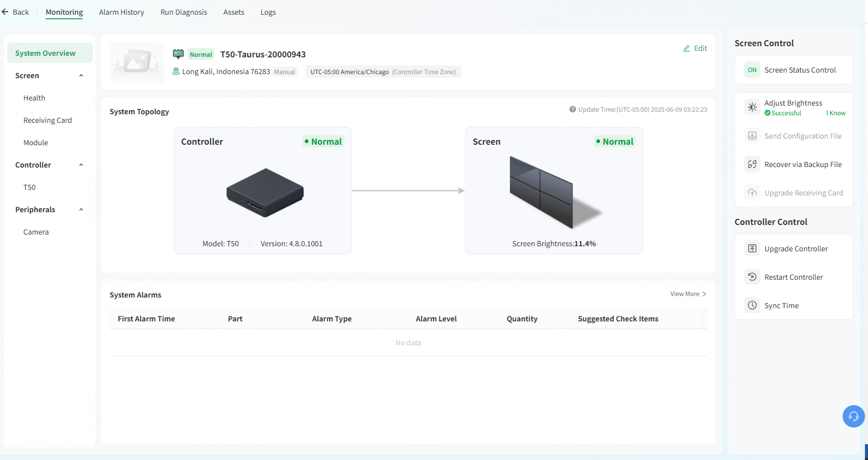868x460 pixels.
Task: Click the Restart Controller icon
Action: (752, 277)
